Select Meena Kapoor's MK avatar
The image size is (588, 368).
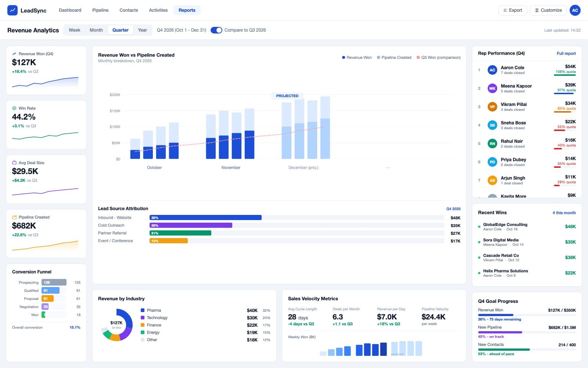[x=492, y=88]
